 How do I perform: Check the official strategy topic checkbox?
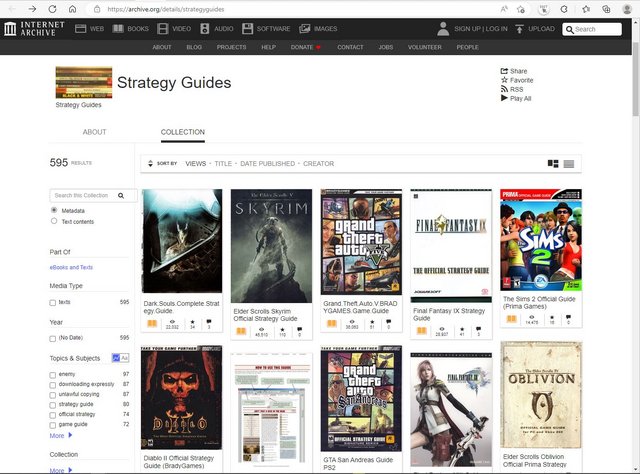53,415
